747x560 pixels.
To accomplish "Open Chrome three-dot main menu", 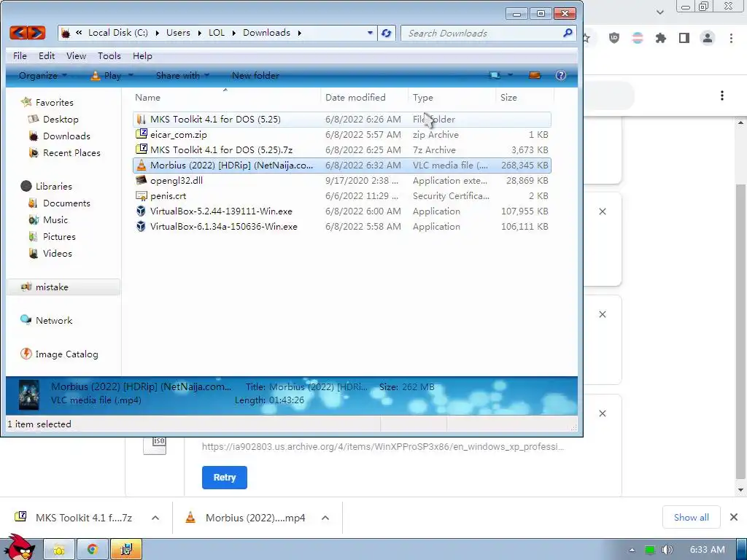I will tap(731, 38).
